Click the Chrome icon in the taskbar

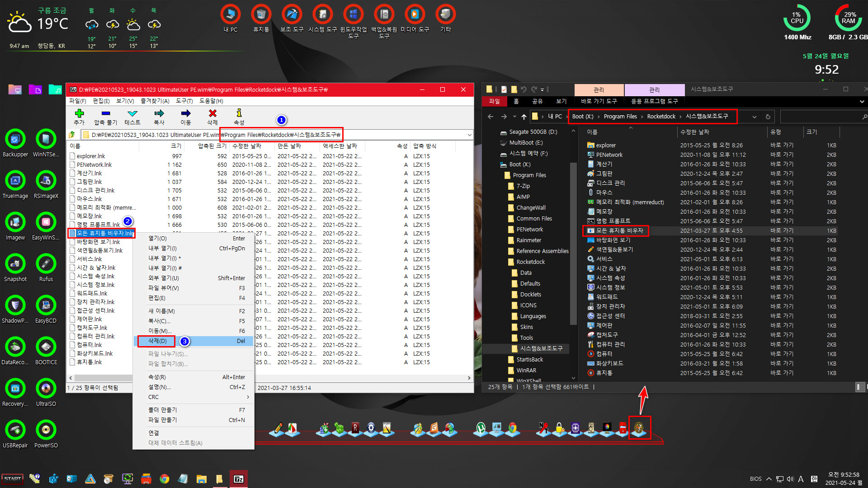pyautogui.click(x=165, y=479)
